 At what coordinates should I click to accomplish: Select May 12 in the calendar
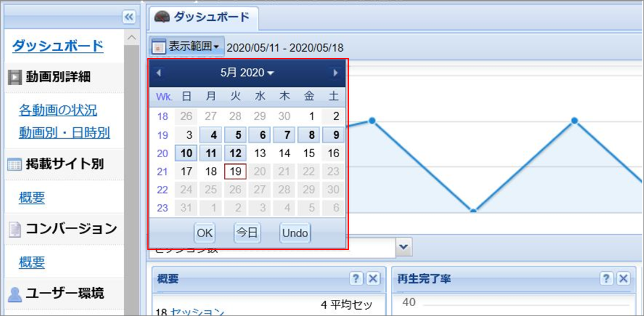(x=235, y=153)
